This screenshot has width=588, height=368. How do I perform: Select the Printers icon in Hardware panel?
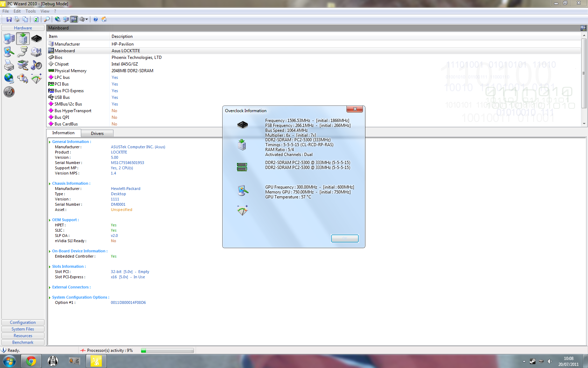(x=9, y=65)
